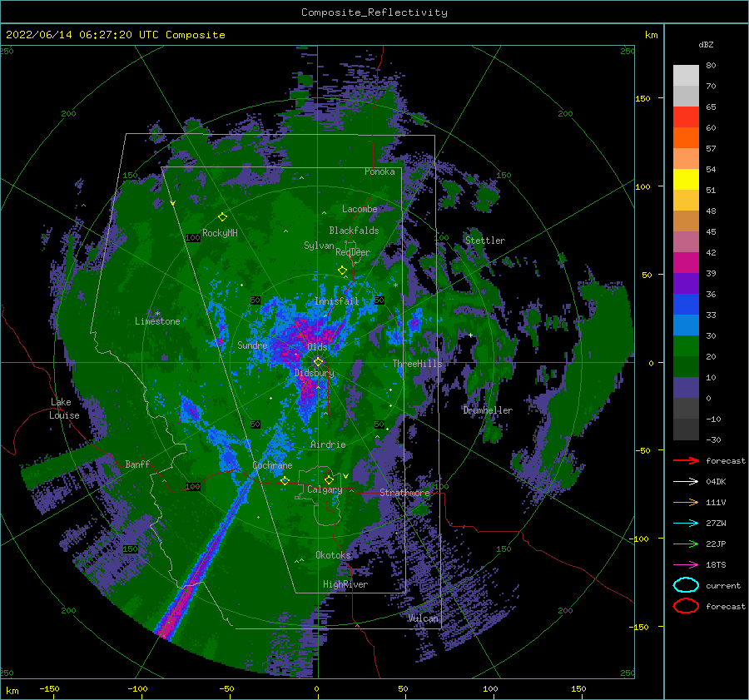The height and width of the screenshot is (700, 749).
Task: Click the -50 tick on right axis
Action: click(x=642, y=450)
